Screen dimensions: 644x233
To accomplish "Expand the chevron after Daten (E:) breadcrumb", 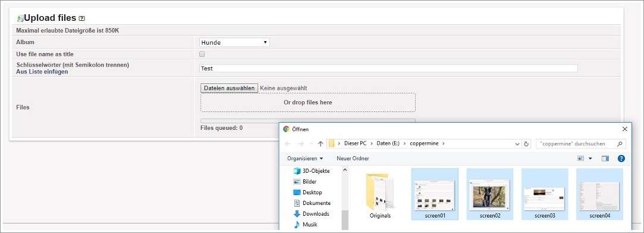I will click(404, 144).
